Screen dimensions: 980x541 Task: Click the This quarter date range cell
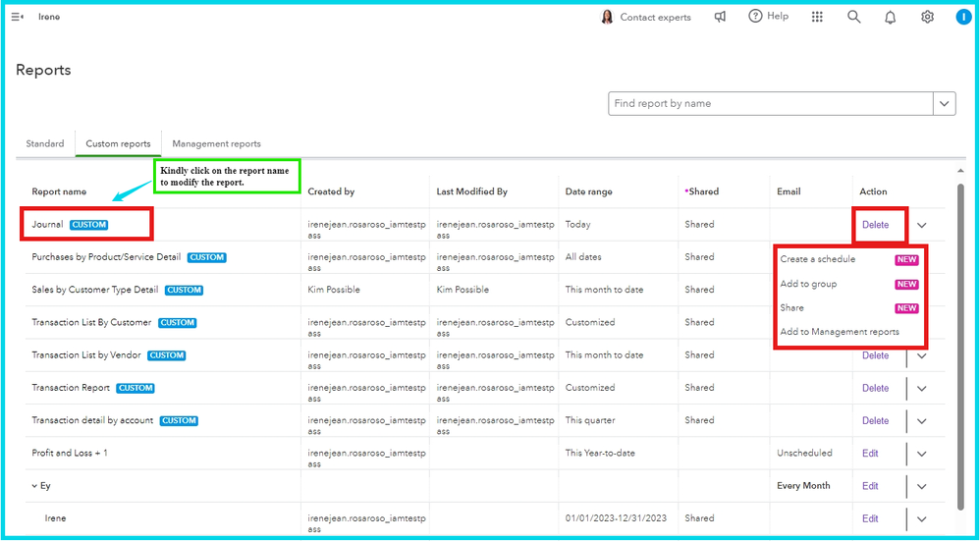tap(590, 420)
